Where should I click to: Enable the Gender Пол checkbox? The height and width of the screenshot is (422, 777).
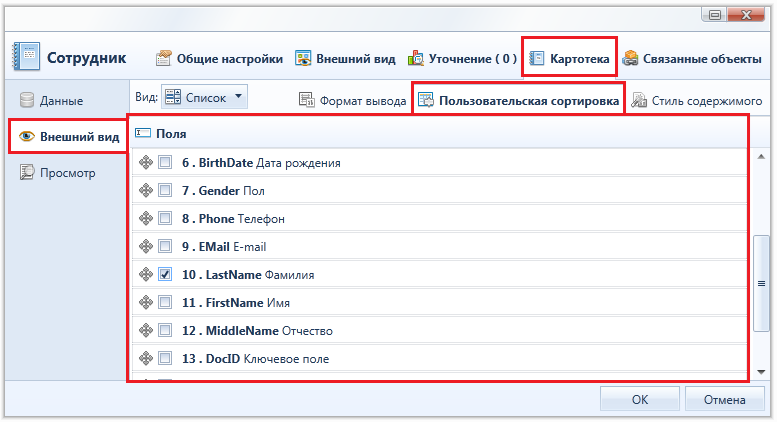[x=165, y=190]
